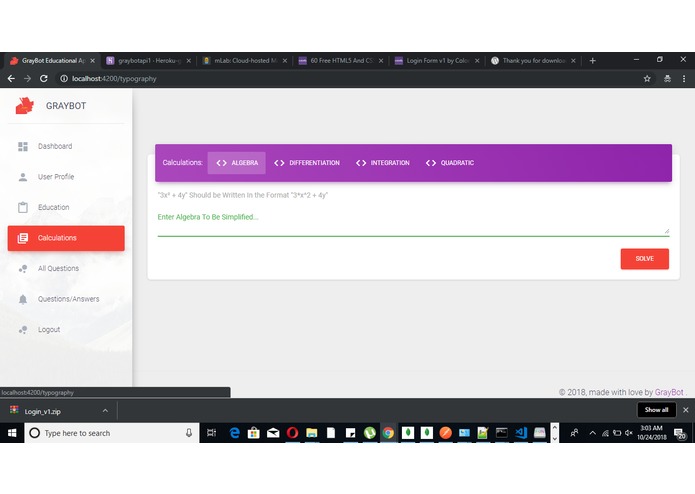Screen dimensions: 695x494
Task: Switch to the Login Form v1 tab
Action: (x=437, y=61)
